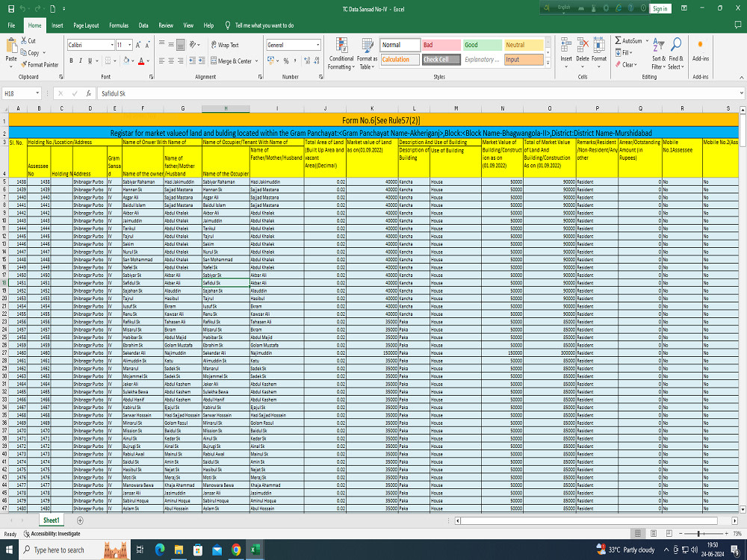This screenshot has width=747, height=560.
Task: Click the Format Painter brush
Action: tap(24, 64)
